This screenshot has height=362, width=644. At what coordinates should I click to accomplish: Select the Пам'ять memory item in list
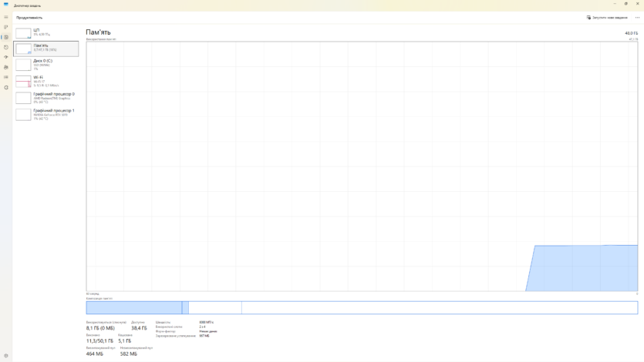pos(46,48)
